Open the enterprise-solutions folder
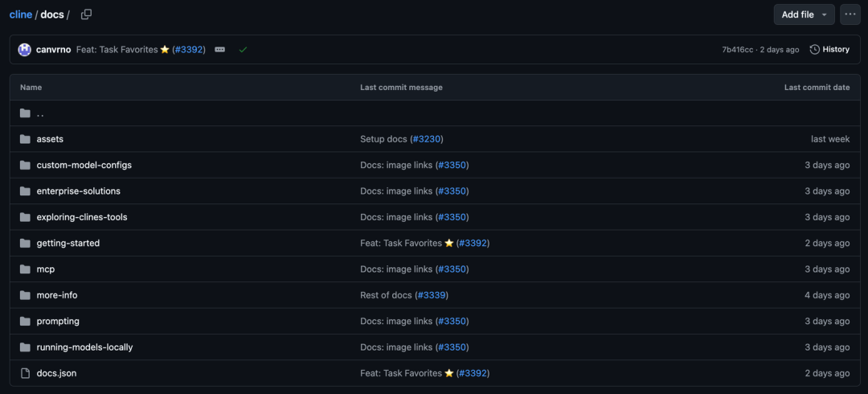The width and height of the screenshot is (868, 394). pyautogui.click(x=79, y=191)
